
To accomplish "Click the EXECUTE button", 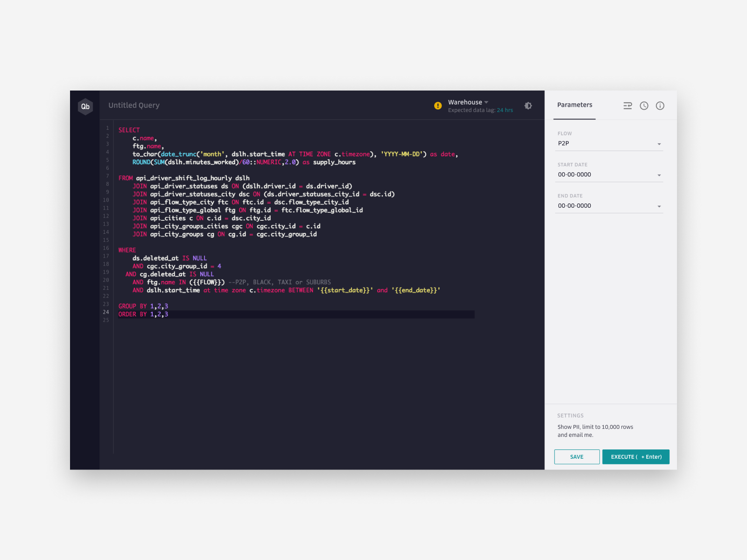I will 636,457.
